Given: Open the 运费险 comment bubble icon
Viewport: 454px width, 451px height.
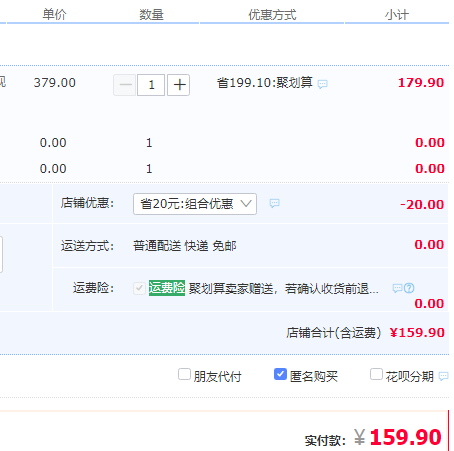Looking at the screenshot, I should [397, 288].
